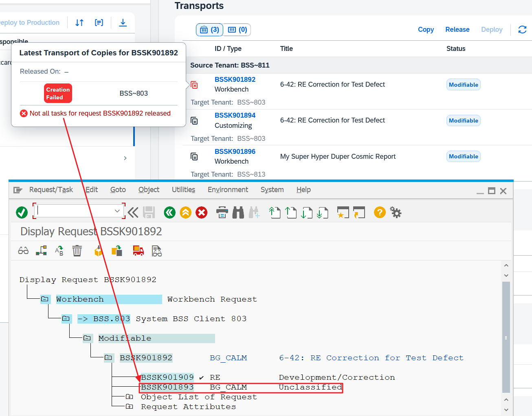Image resolution: width=532 pixels, height=416 pixels.
Task: Click the Release button in Transports
Action: click(x=457, y=30)
